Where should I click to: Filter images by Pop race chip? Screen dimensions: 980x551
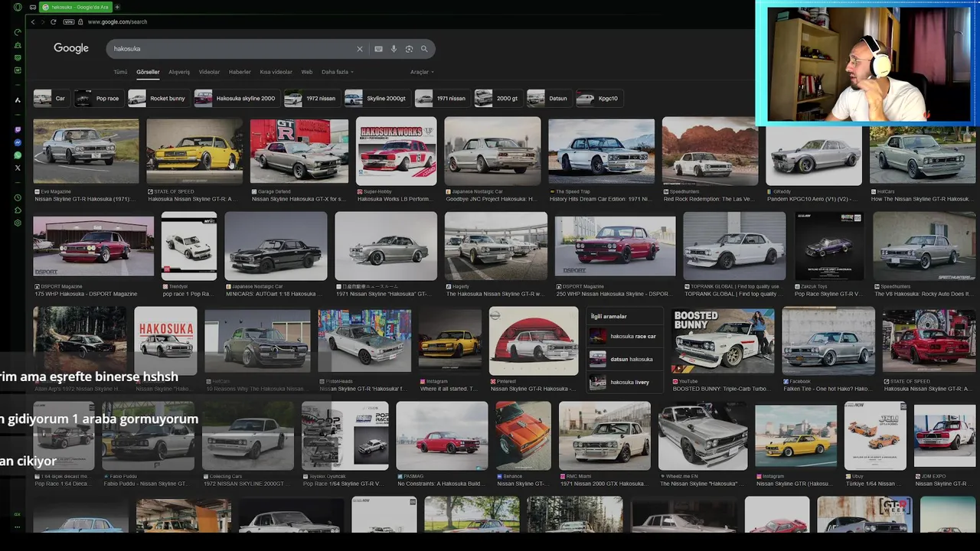(x=98, y=98)
